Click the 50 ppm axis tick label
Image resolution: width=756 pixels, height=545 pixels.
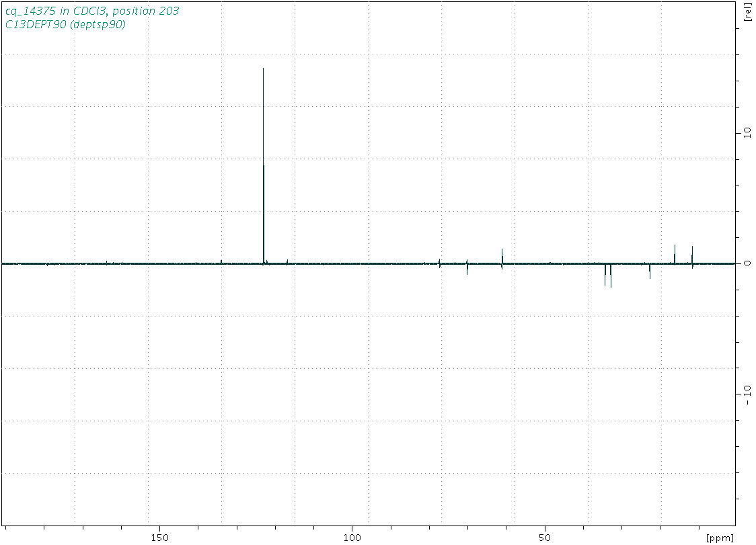tap(545, 538)
